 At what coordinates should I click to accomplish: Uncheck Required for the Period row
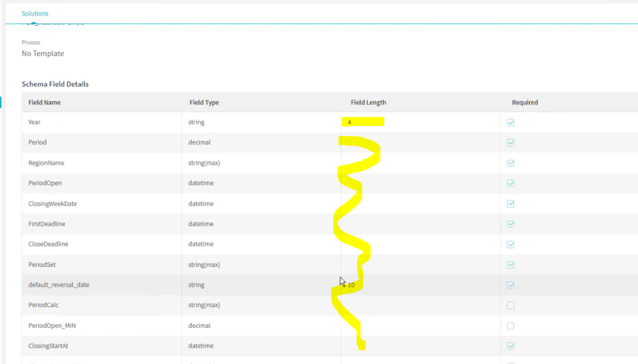coord(511,142)
